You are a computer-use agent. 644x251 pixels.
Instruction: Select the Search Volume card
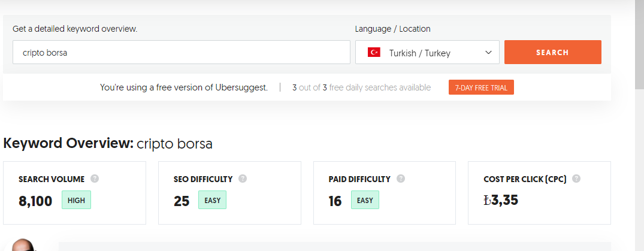click(74, 193)
